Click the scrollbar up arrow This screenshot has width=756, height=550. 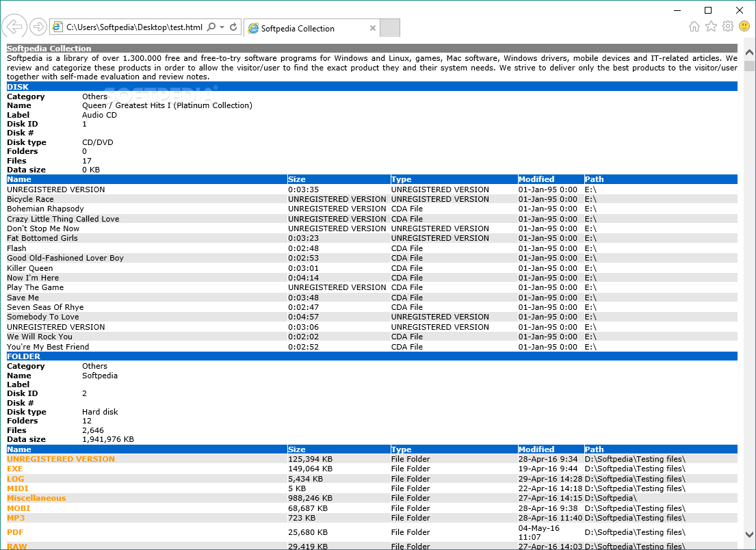[x=749, y=53]
